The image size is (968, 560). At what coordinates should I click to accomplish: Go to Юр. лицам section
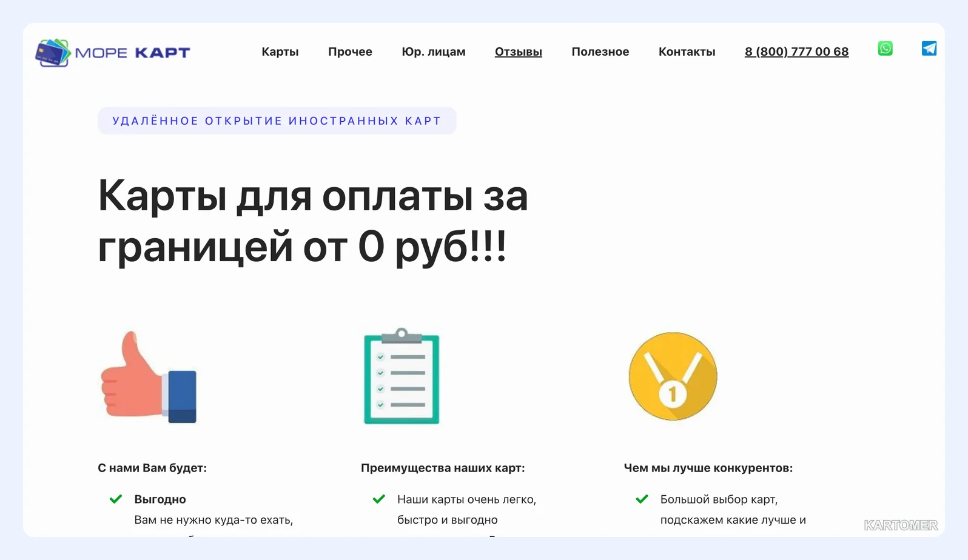coord(434,52)
